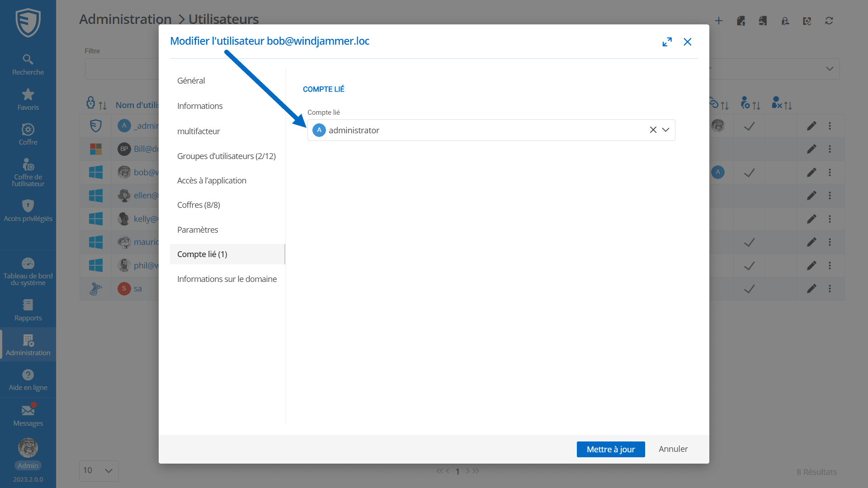Switch to Groupes d'utilisateurs (2/12) tab
Image resolution: width=868 pixels, height=488 pixels.
click(x=226, y=156)
